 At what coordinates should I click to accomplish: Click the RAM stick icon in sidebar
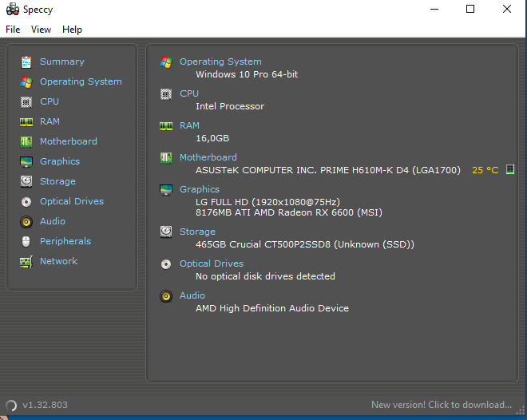[26, 122]
